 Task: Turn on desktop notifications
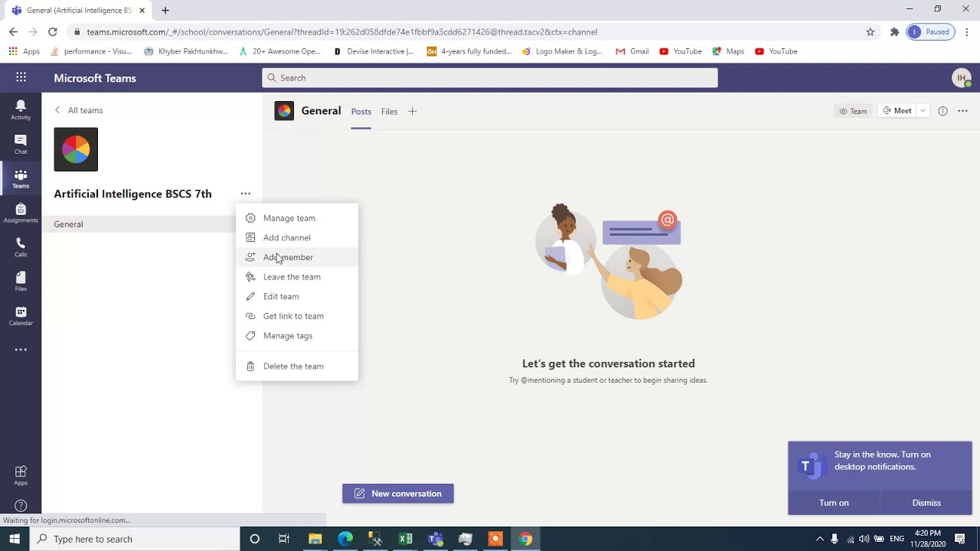pyautogui.click(x=834, y=503)
